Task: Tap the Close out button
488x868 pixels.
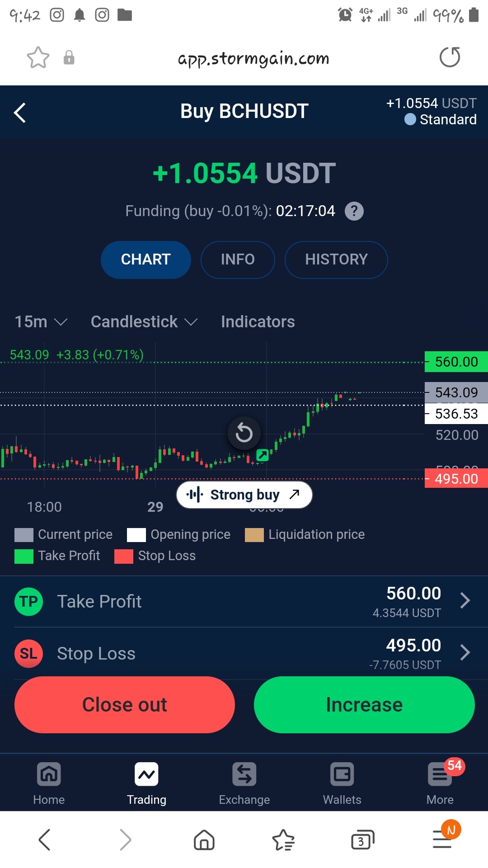Action: tap(125, 705)
